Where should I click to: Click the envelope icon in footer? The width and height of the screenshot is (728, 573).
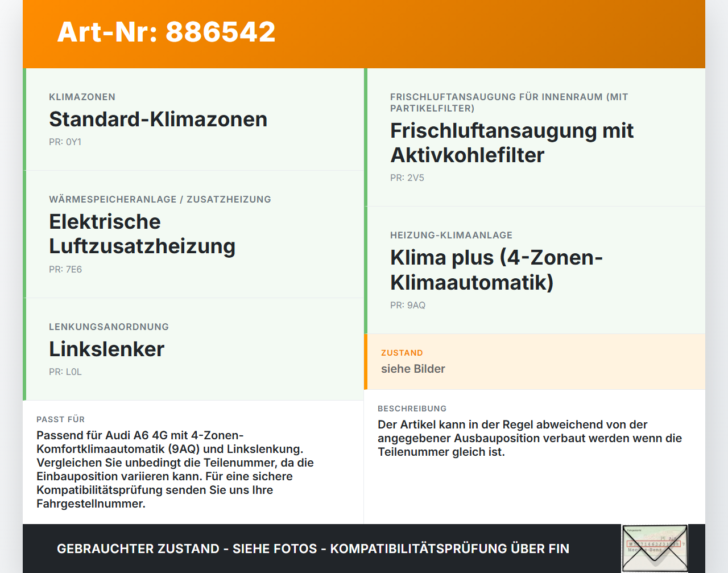coord(655,549)
